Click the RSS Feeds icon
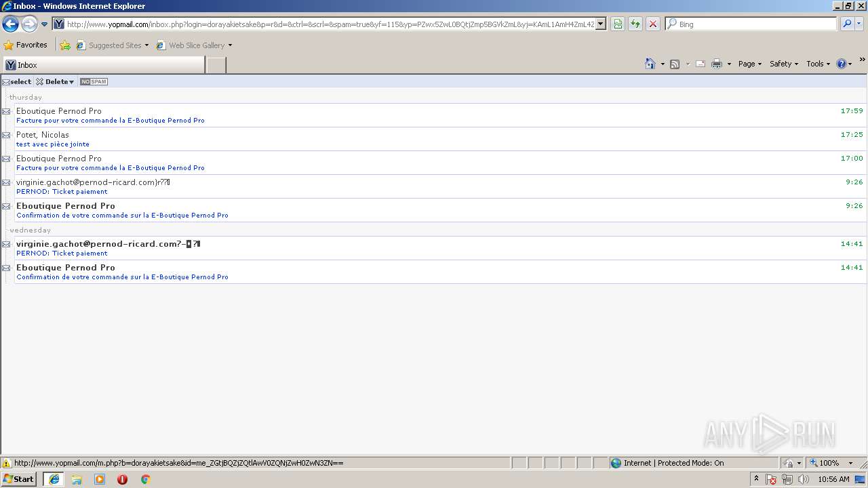Image resolution: width=868 pixels, height=488 pixels. (675, 64)
